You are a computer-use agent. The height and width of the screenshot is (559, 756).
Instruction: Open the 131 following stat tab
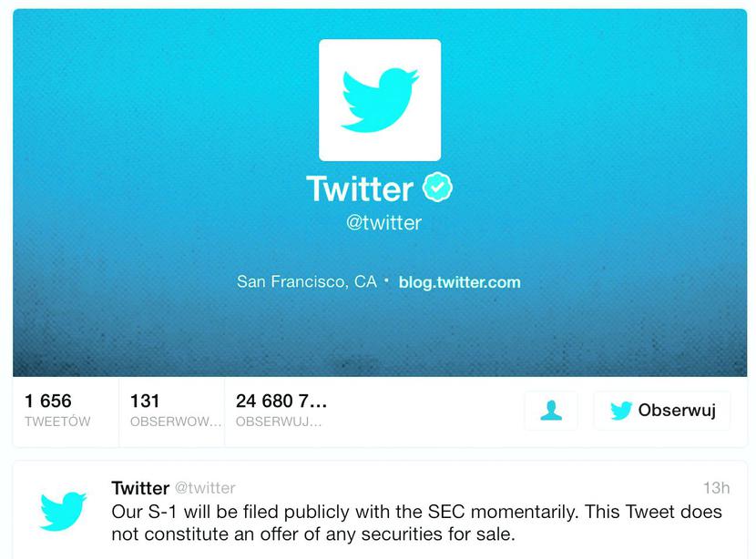click(x=171, y=411)
